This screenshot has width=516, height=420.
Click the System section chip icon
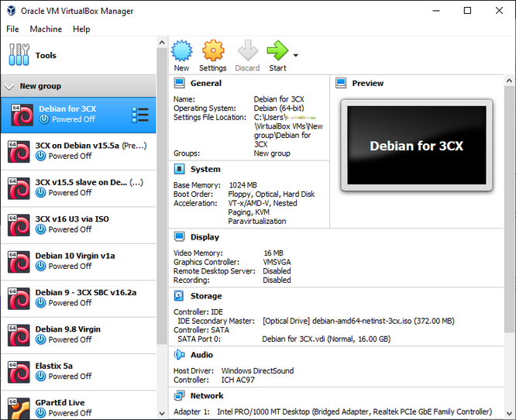[x=179, y=169]
